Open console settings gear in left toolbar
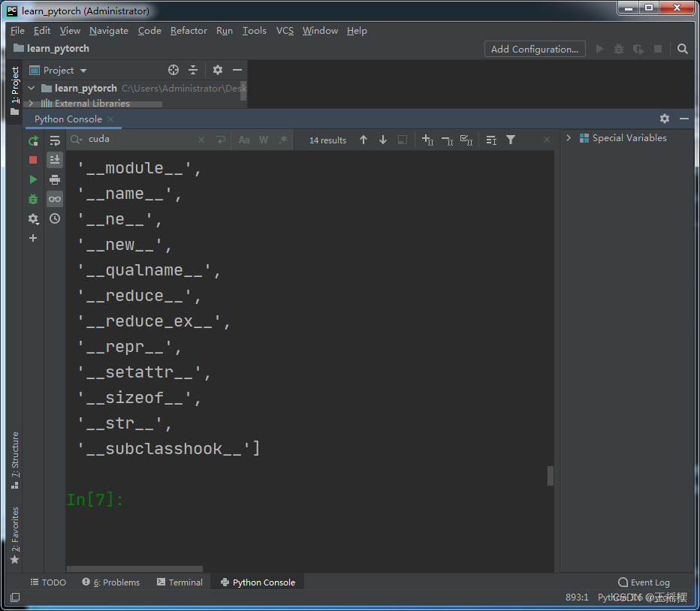The image size is (700, 611). [x=33, y=218]
